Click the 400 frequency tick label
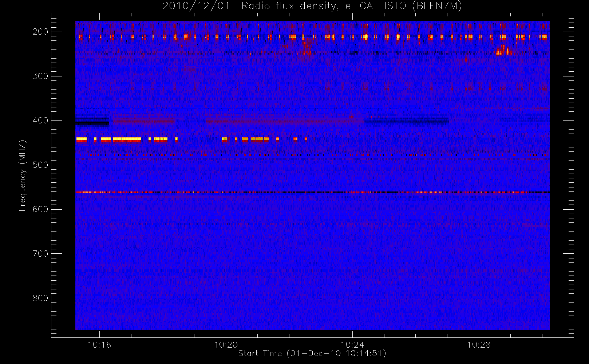 [40, 120]
